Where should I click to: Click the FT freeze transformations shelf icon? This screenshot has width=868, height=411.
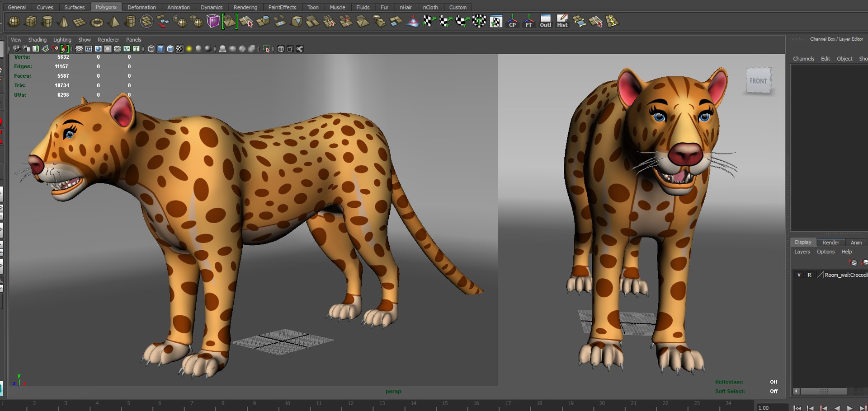(x=528, y=21)
